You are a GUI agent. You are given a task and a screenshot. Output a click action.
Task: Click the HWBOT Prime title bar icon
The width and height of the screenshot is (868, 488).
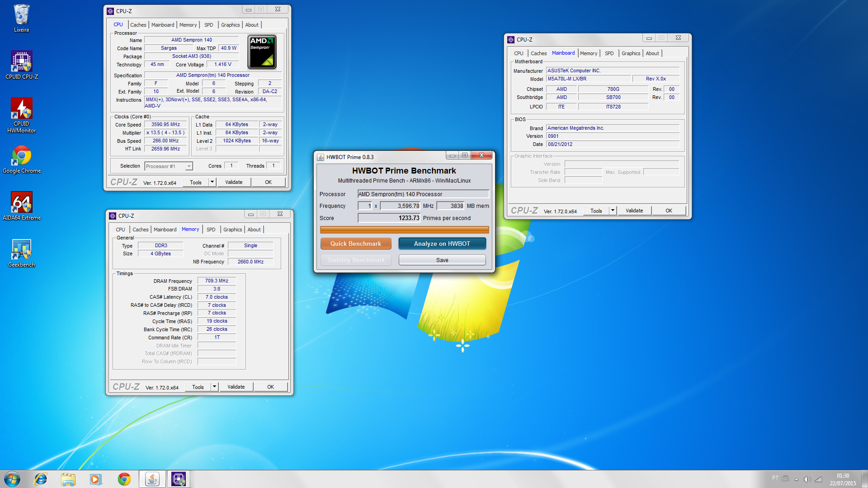(x=321, y=157)
